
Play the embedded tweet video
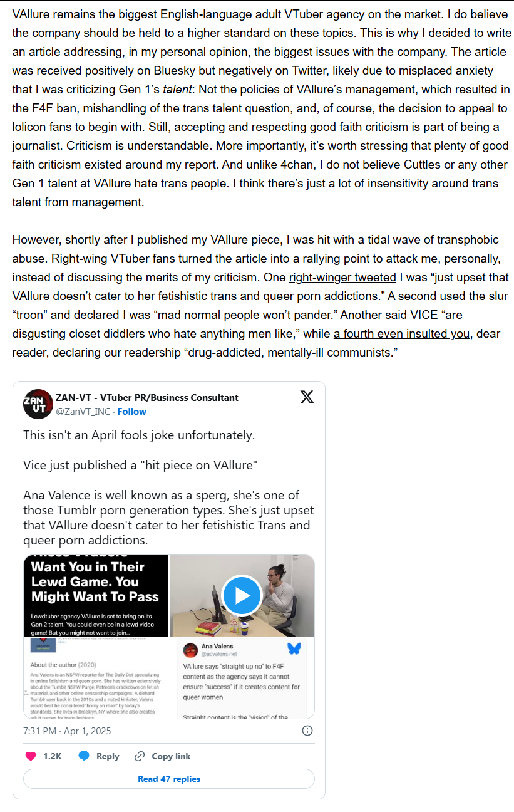point(242,595)
